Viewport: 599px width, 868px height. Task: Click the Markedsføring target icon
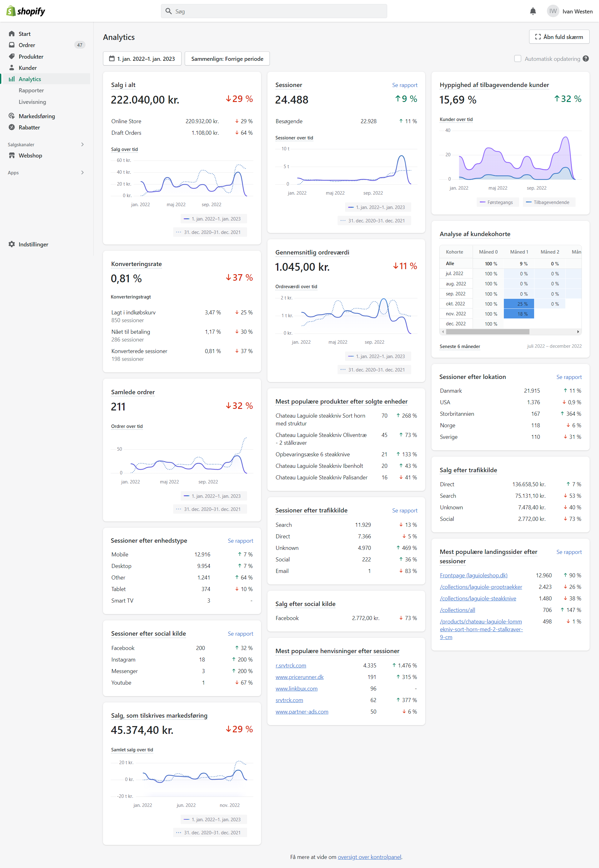pos(12,116)
